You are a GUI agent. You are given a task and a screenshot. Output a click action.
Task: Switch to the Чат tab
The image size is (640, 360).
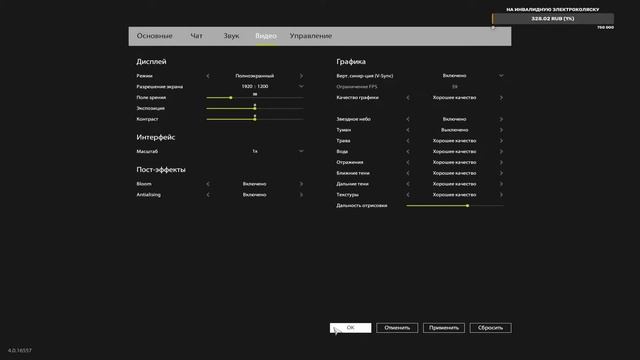(x=196, y=36)
